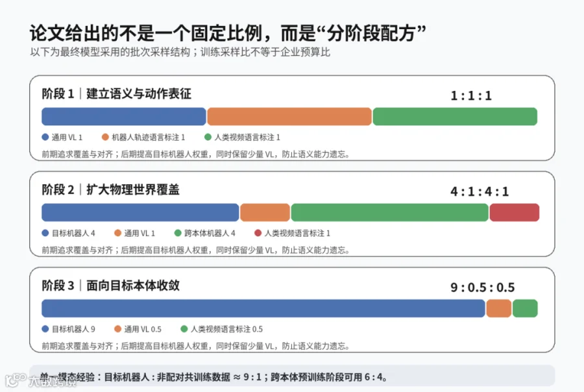Image resolution: width=584 pixels, height=392 pixels.
Task: Click blue 目标机器人 4 legend dot
Action: pyautogui.click(x=45, y=233)
